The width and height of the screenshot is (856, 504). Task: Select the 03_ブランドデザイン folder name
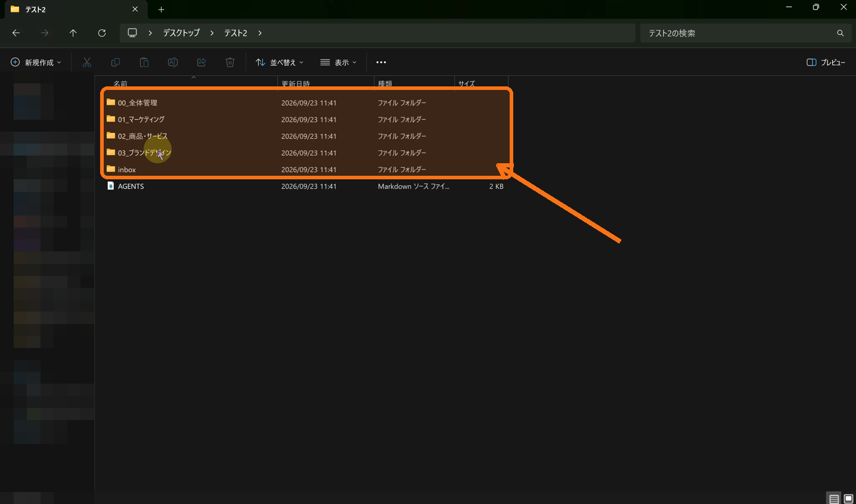144,153
